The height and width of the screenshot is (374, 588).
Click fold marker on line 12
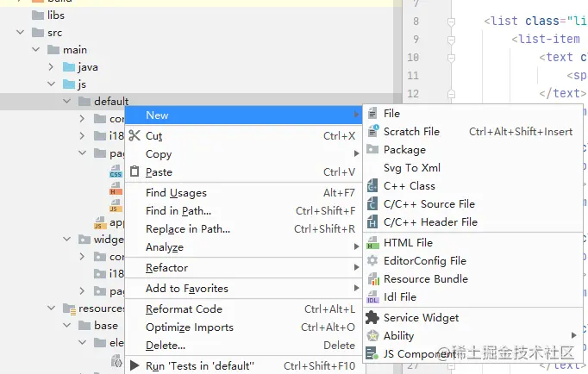(x=452, y=94)
